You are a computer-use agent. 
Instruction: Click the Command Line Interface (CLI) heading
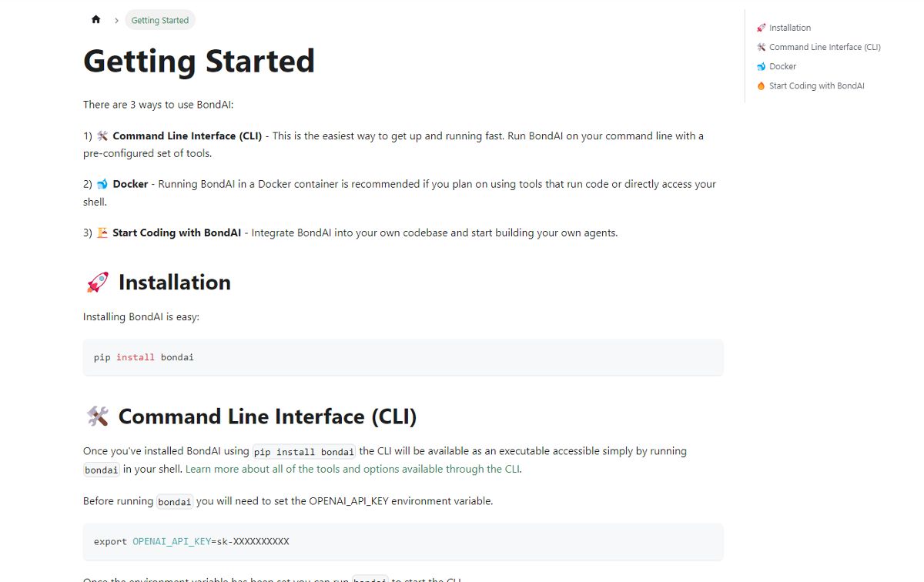tap(267, 417)
